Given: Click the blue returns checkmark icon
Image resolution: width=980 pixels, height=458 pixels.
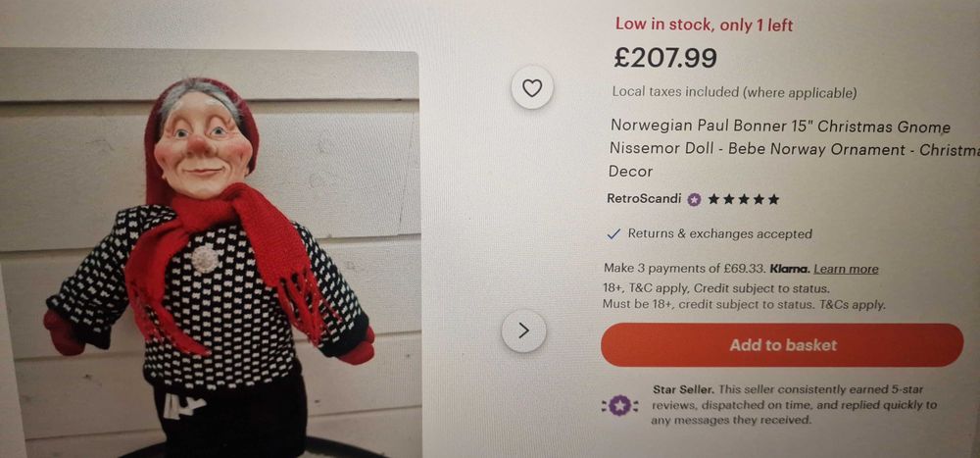Looking at the screenshot, I should pyautogui.click(x=613, y=234).
